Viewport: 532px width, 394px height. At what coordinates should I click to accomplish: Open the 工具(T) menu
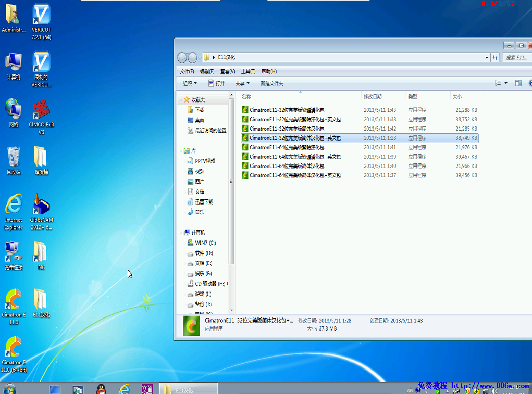click(249, 71)
